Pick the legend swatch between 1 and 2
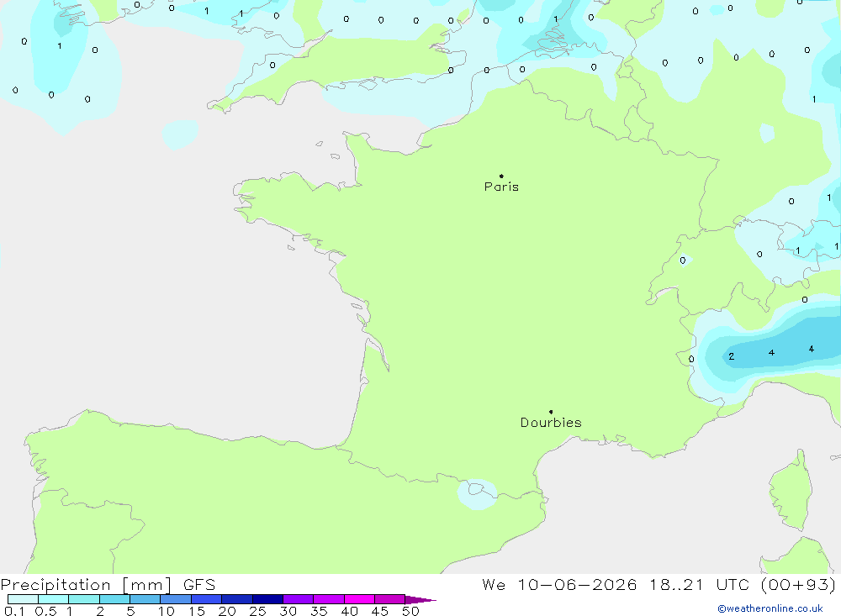Viewport: 841px width, 616px height. pyautogui.click(x=84, y=599)
